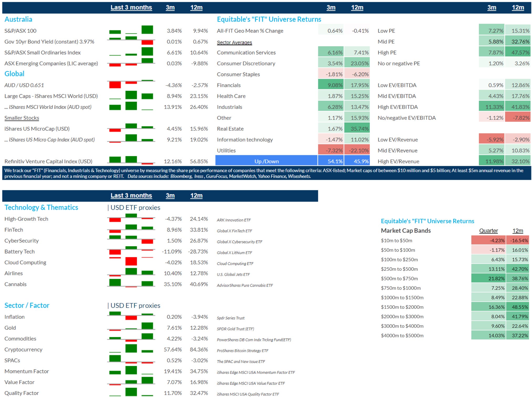
Task: Click the Refinitiv Venture Capital Index sparkline
Action: [131, 160]
